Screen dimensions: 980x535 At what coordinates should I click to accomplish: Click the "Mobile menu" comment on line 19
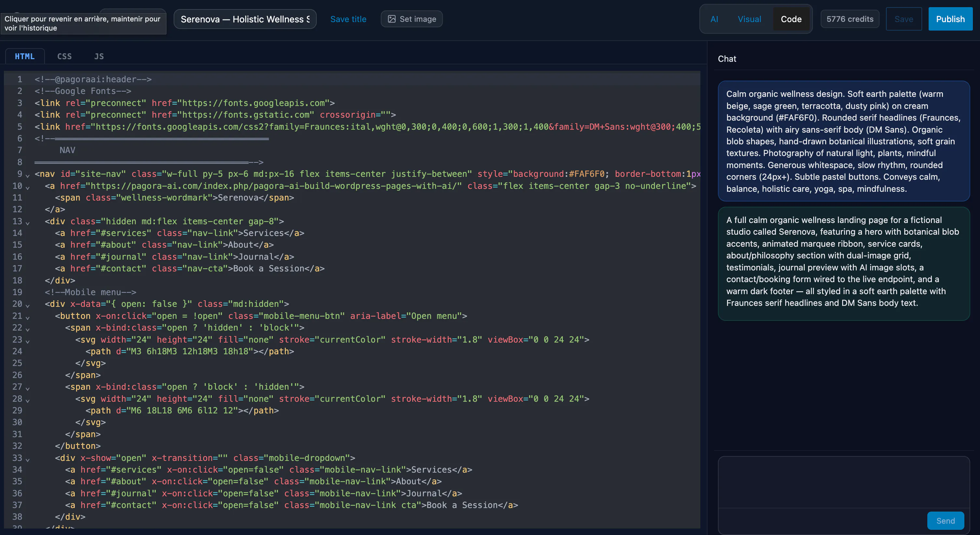pyautogui.click(x=90, y=292)
